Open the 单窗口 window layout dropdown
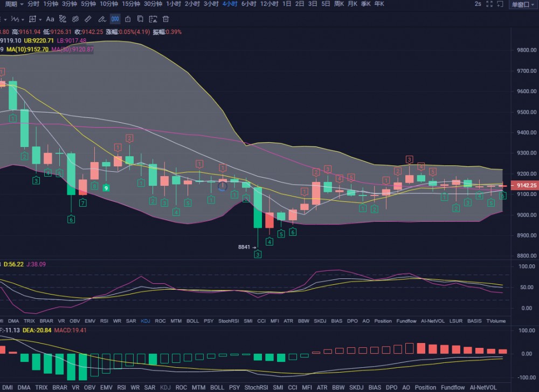The image size is (539, 392). (x=522, y=4)
